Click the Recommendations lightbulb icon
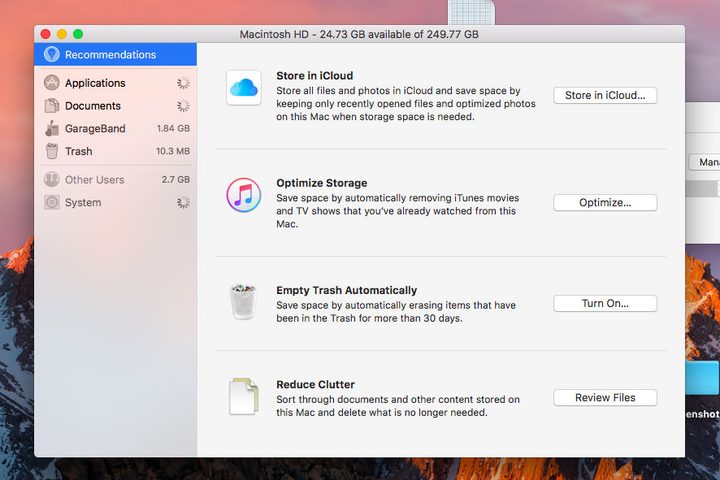This screenshot has height=480, width=720. [x=51, y=55]
